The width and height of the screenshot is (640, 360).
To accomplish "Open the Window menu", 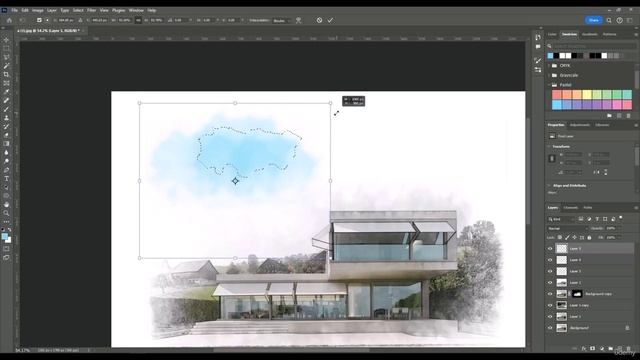I will [x=136, y=10].
